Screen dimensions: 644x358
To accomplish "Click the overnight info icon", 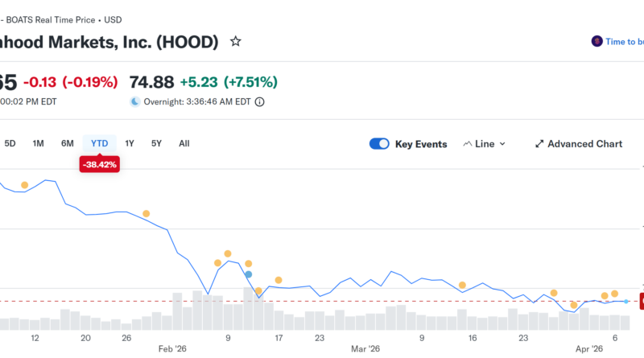I will [259, 102].
